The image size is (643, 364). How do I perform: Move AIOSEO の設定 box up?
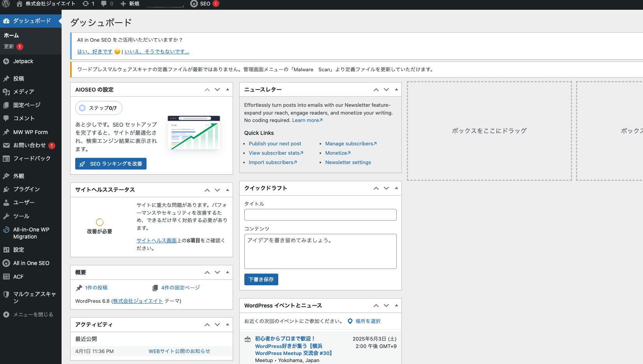(x=207, y=90)
